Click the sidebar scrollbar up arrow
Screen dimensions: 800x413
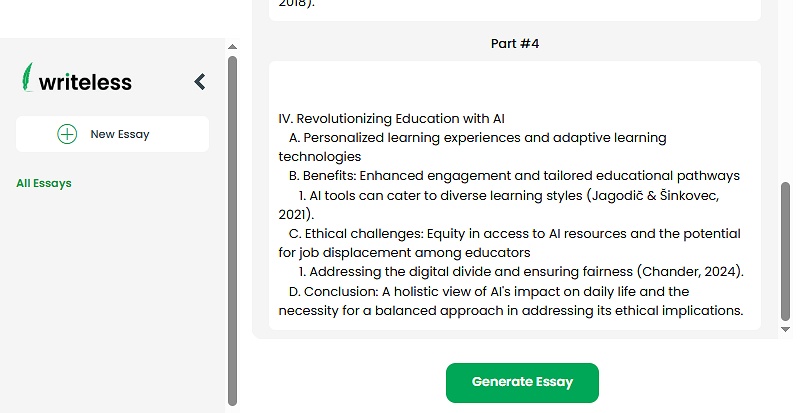pos(233,47)
